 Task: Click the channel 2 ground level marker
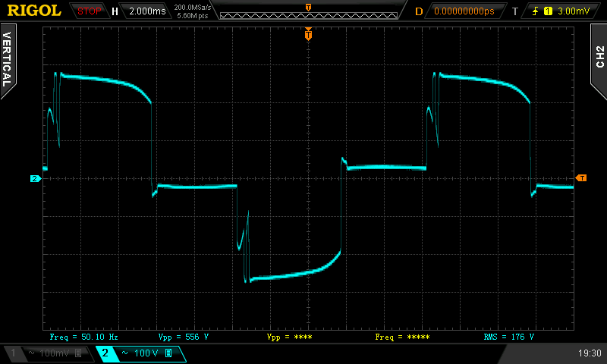click(35, 179)
